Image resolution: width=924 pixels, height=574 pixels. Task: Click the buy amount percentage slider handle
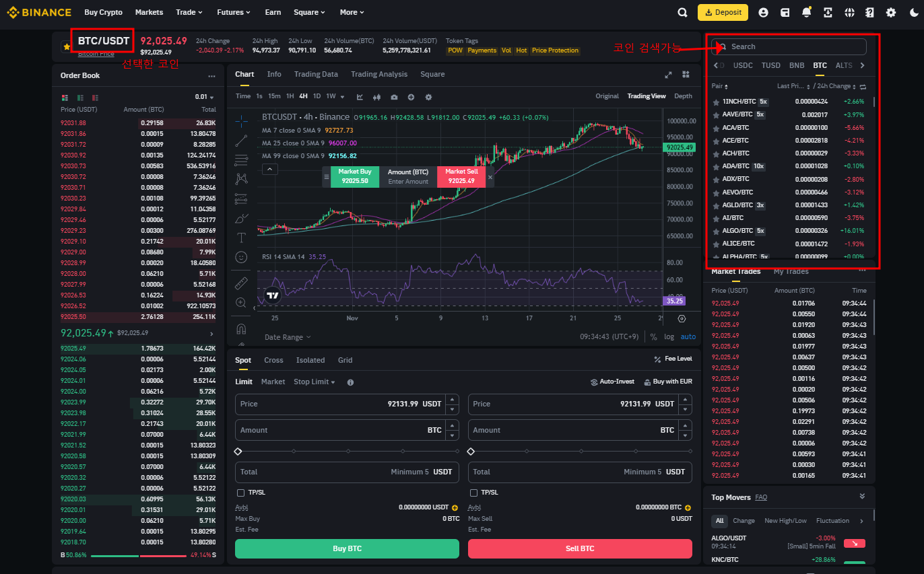click(x=238, y=451)
